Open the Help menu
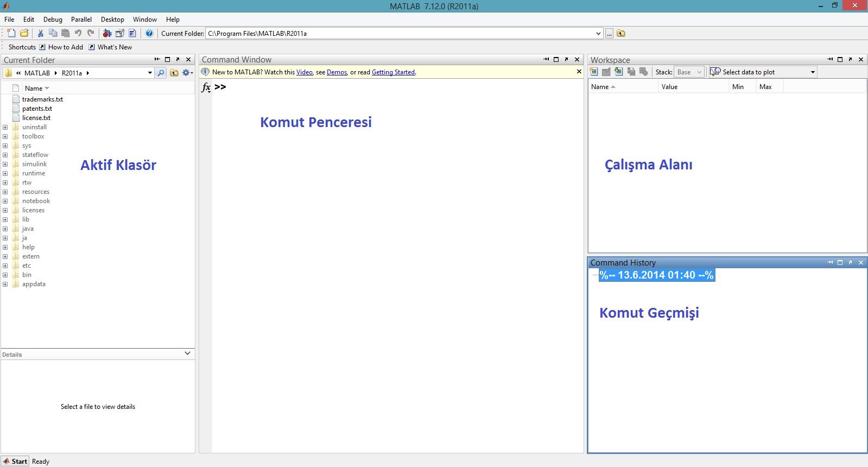 173,19
